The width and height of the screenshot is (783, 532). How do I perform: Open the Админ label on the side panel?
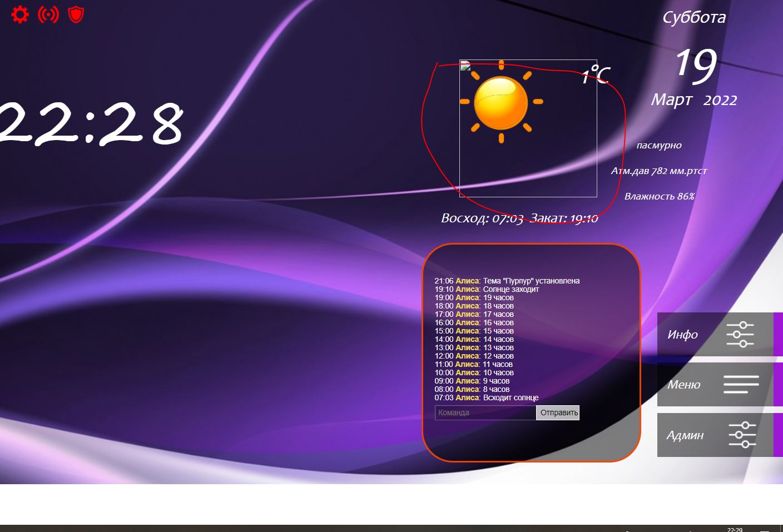click(x=685, y=435)
